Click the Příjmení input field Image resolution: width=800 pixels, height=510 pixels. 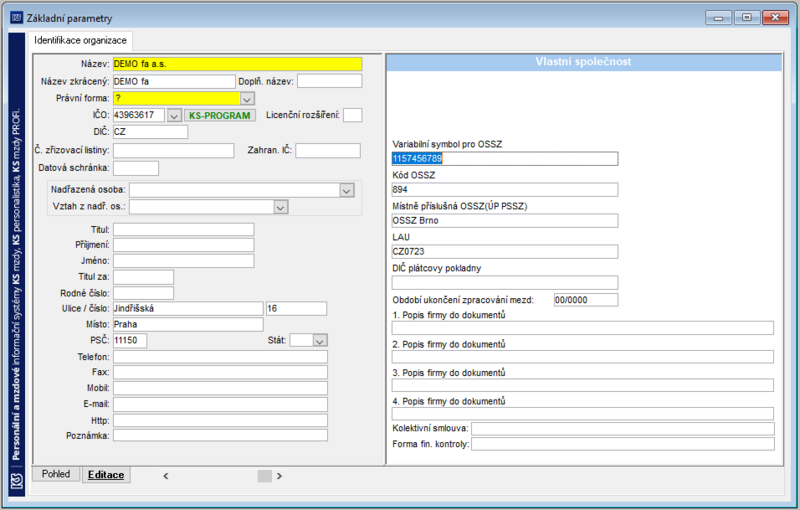coord(183,245)
